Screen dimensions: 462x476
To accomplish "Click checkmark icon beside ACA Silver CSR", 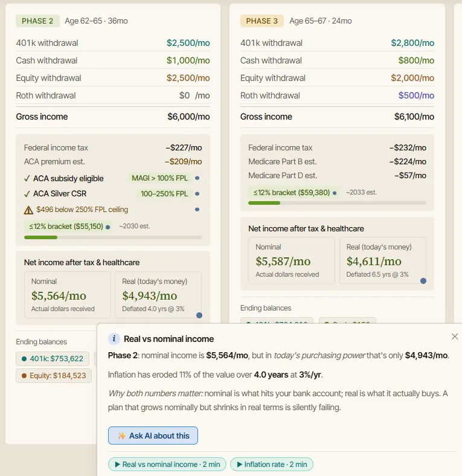I will pyautogui.click(x=27, y=194).
